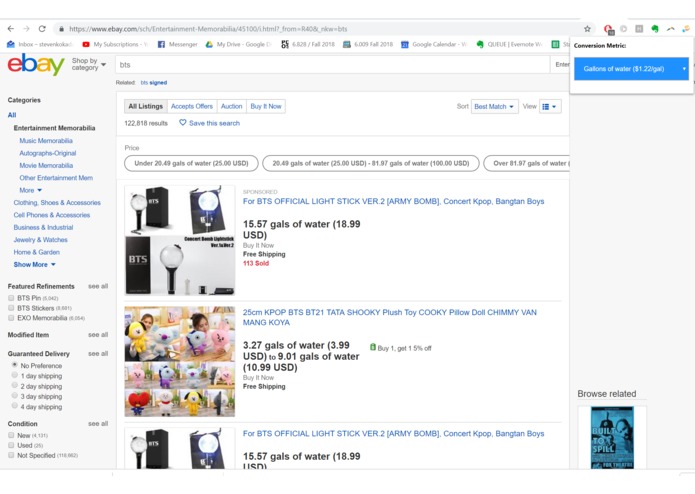
Task: Expand More under Entertainment Memorabilia
Action: tap(31, 190)
